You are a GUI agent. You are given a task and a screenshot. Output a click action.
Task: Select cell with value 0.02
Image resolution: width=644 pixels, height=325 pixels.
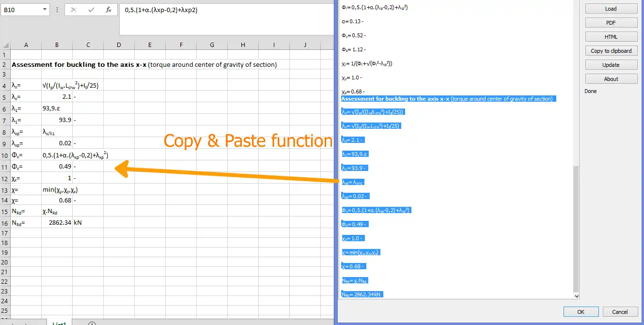[x=57, y=143]
